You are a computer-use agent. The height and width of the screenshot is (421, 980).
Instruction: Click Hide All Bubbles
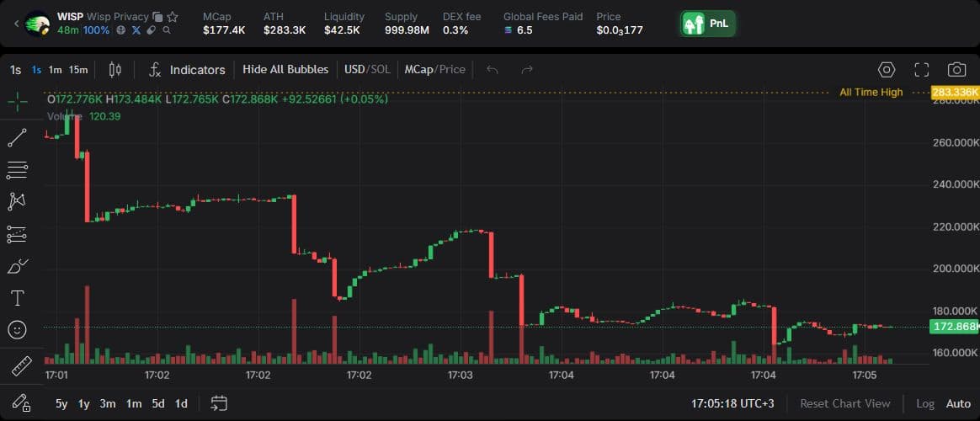point(285,69)
